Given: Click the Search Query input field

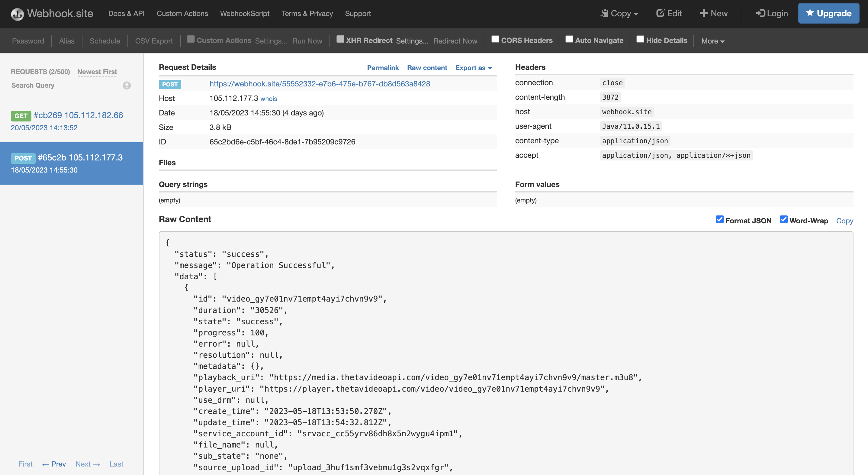Looking at the screenshot, I should point(63,85).
